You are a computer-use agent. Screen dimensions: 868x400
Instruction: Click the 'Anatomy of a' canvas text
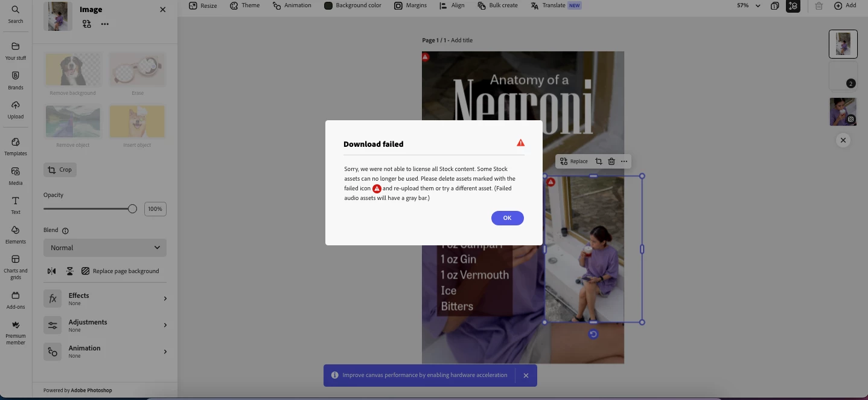point(529,80)
